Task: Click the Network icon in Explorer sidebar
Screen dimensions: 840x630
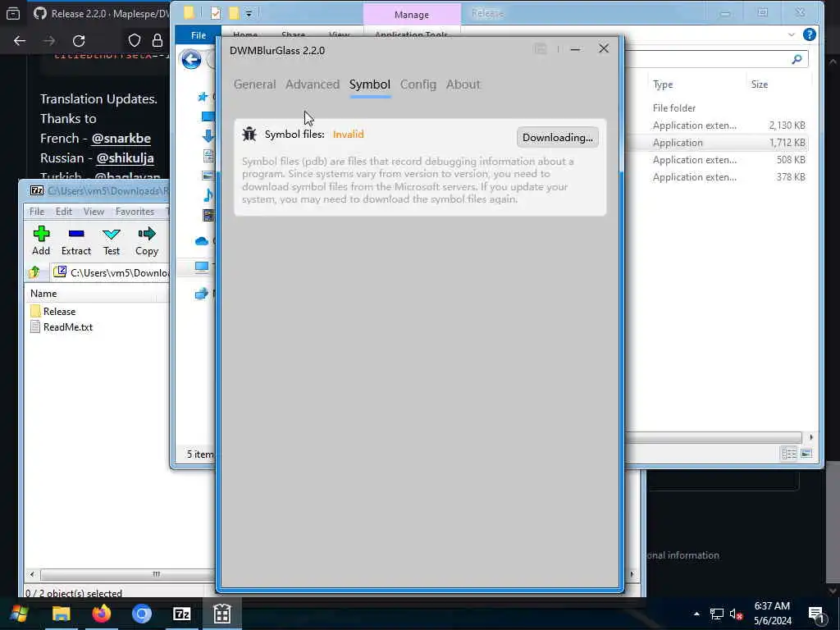Action: pos(202,294)
